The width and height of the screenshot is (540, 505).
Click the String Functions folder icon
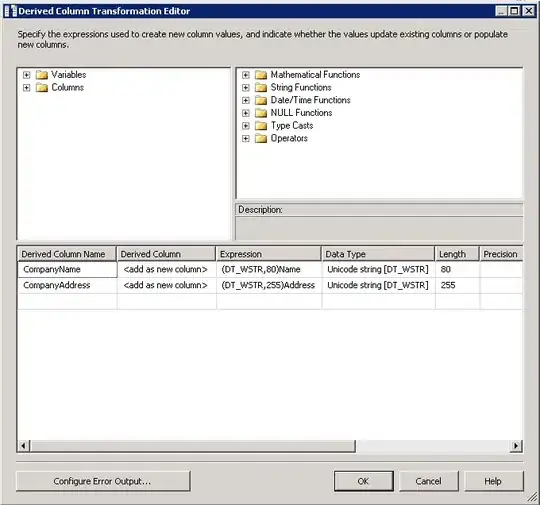(x=261, y=87)
